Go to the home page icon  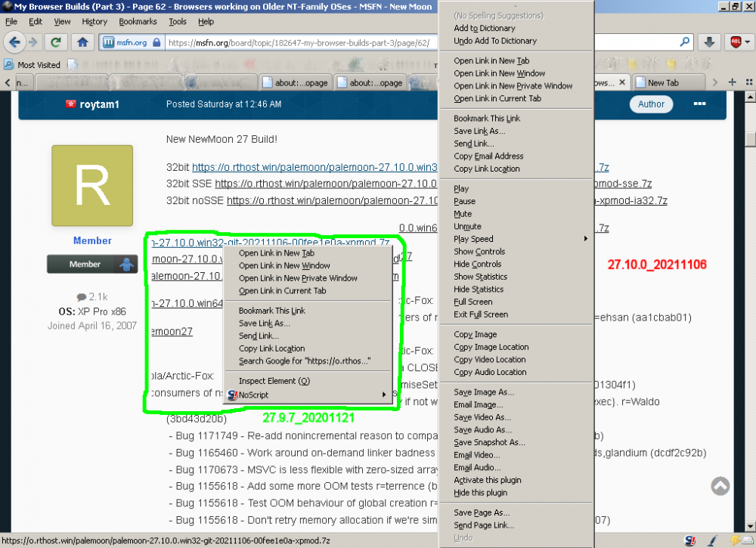click(83, 42)
